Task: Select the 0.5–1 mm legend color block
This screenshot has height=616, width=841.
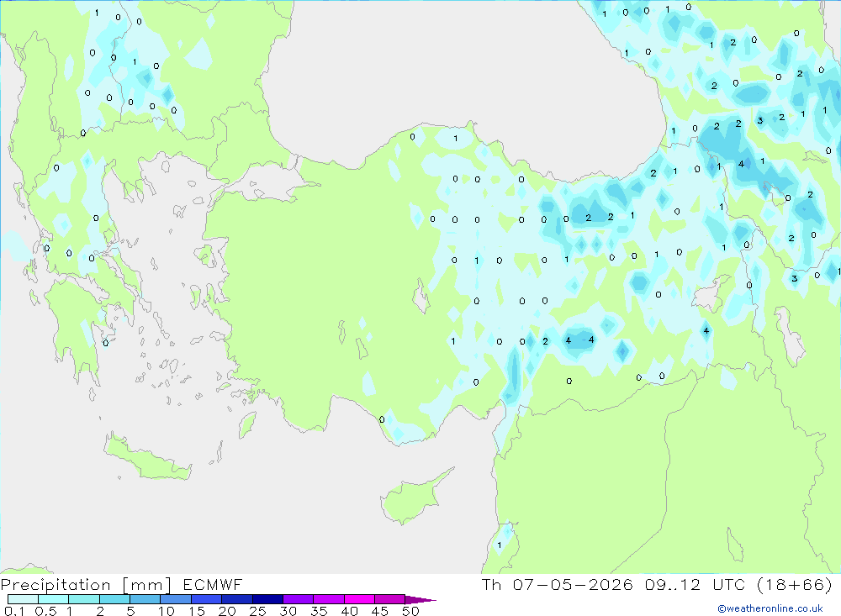Action: 54,599
